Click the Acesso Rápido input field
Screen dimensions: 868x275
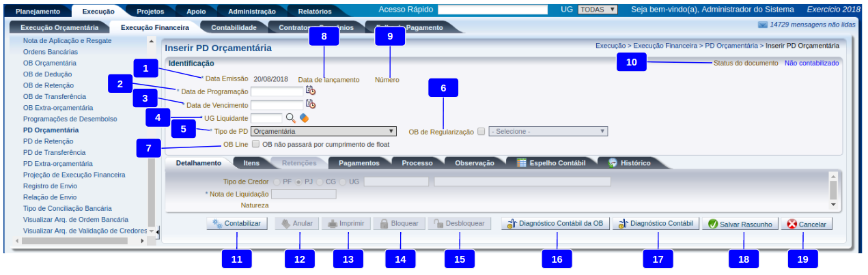click(x=492, y=10)
